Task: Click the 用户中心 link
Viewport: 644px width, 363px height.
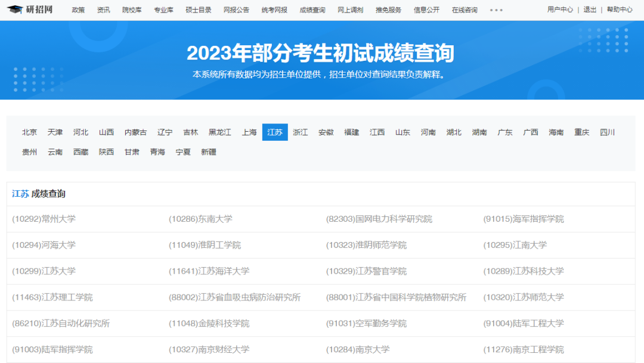Action: click(559, 10)
